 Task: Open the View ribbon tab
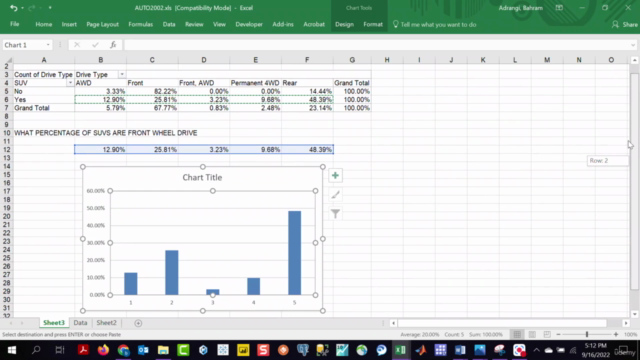pyautogui.click(x=219, y=24)
